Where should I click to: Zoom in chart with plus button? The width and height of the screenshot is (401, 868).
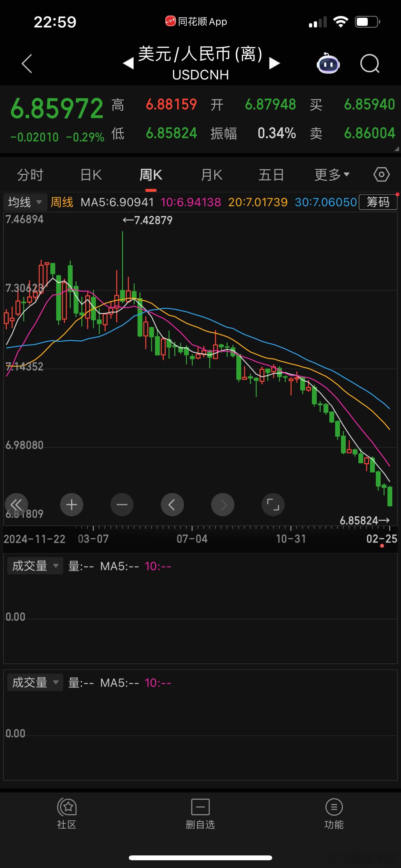click(71, 504)
